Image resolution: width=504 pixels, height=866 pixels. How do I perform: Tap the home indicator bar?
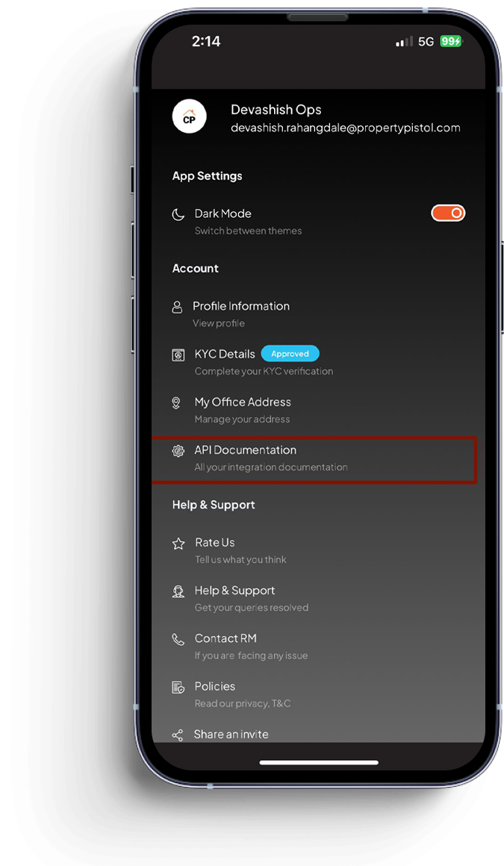[x=319, y=762]
